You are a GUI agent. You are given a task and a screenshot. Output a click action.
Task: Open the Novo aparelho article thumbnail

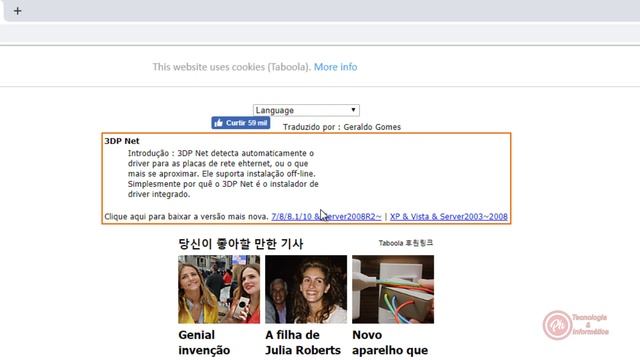pyautogui.click(x=393, y=289)
